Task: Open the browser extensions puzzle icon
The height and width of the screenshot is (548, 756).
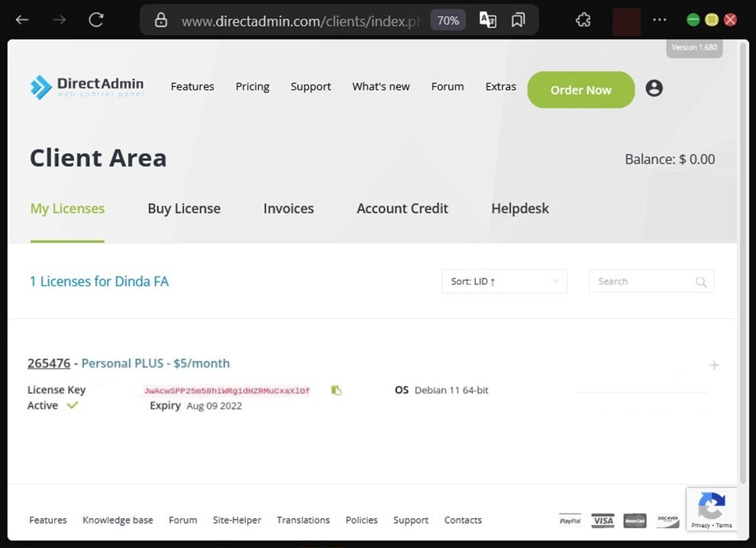Action: (x=583, y=20)
